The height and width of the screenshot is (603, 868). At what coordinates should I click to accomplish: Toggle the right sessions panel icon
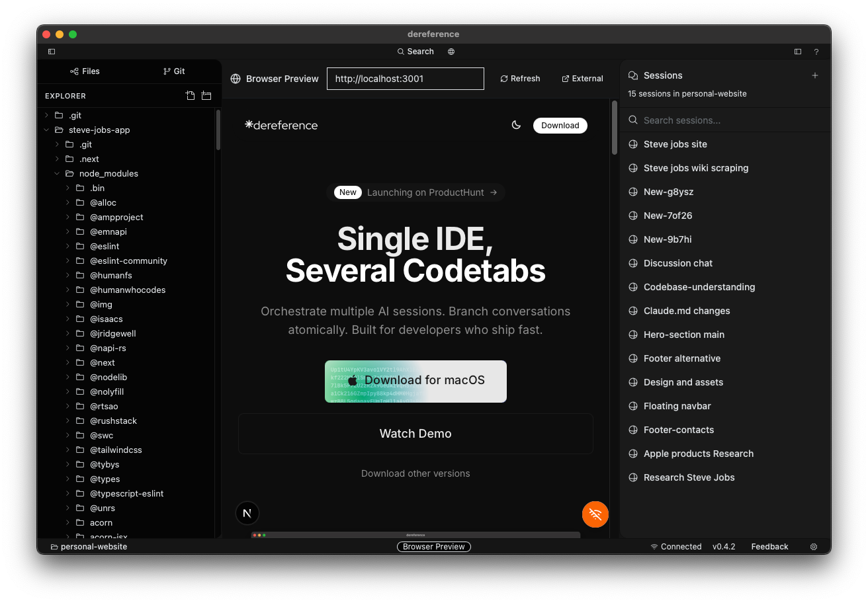798,52
